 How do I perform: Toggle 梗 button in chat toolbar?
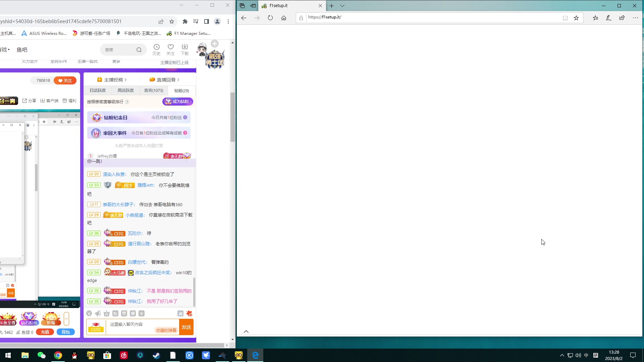[133, 313]
